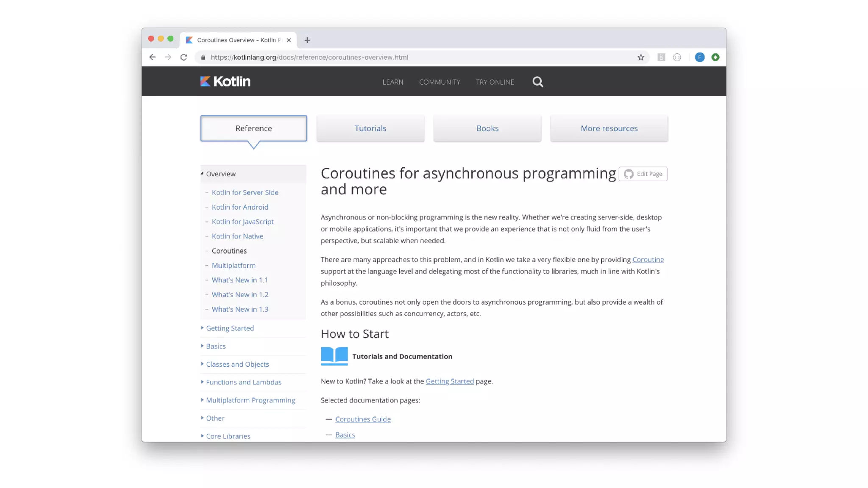Click the green update extension icon
The height and width of the screenshot is (488, 868).
point(715,57)
